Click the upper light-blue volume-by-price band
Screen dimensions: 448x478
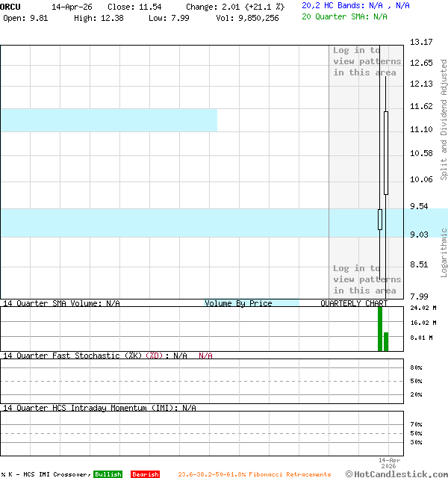tap(108, 119)
